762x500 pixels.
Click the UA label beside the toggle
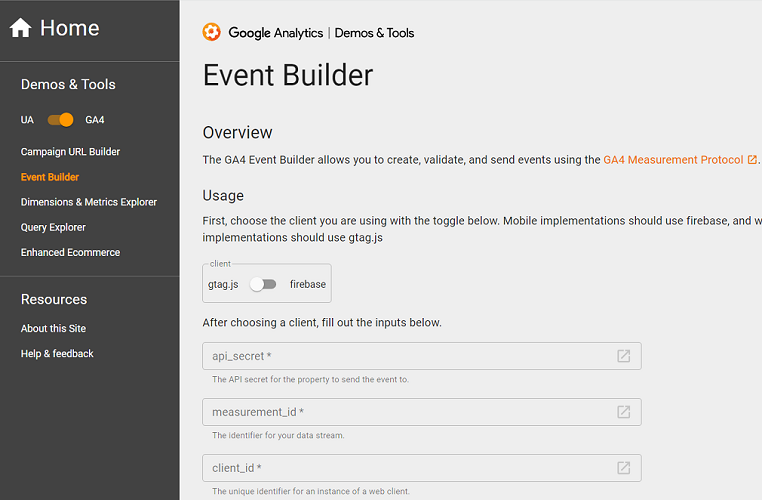click(x=27, y=120)
